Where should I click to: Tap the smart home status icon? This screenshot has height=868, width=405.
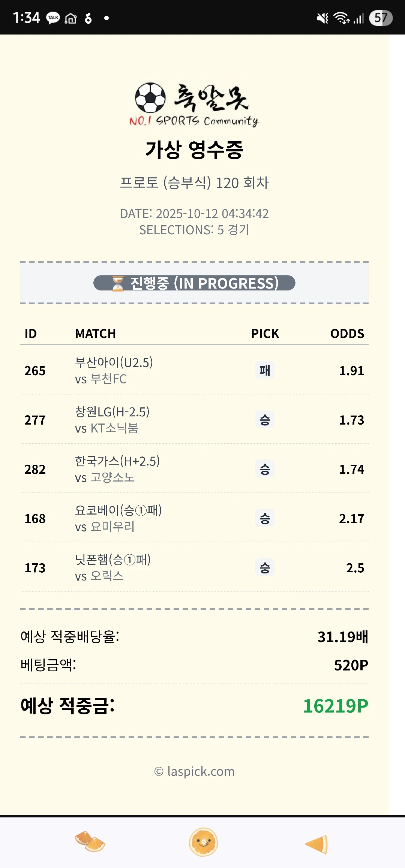(70, 18)
